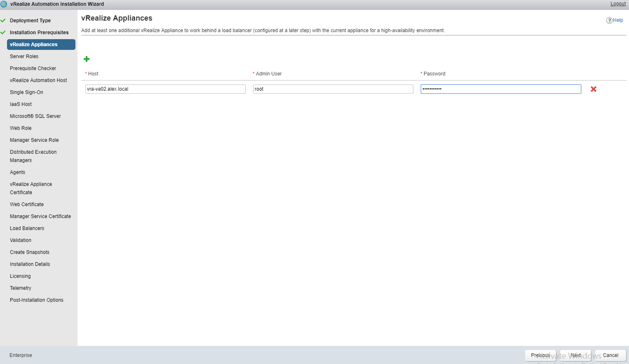
Task: Click the green plus add appliance icon
Action: coord(87,59)
